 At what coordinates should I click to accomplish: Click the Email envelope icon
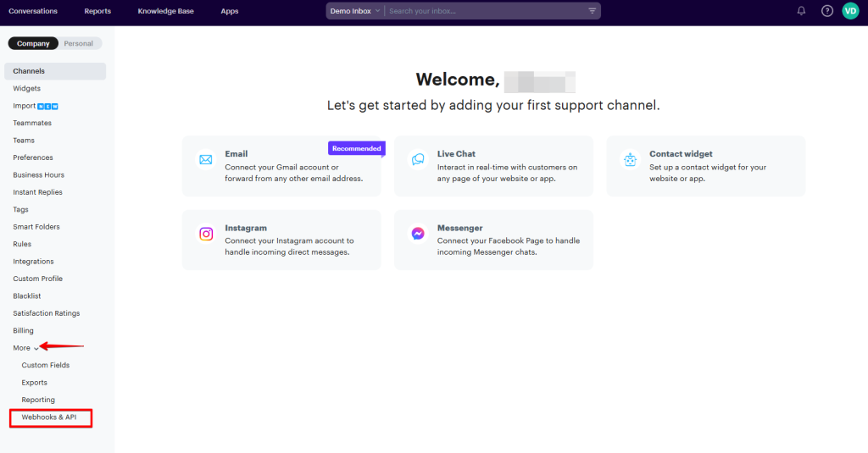tap(206, 159)
